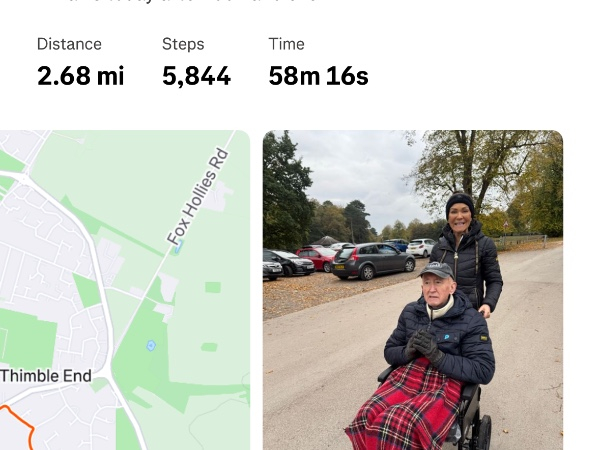This screenshot has height=450, width=600.
Task: Open the activity route map thumbnail
Action: [125, 290]
